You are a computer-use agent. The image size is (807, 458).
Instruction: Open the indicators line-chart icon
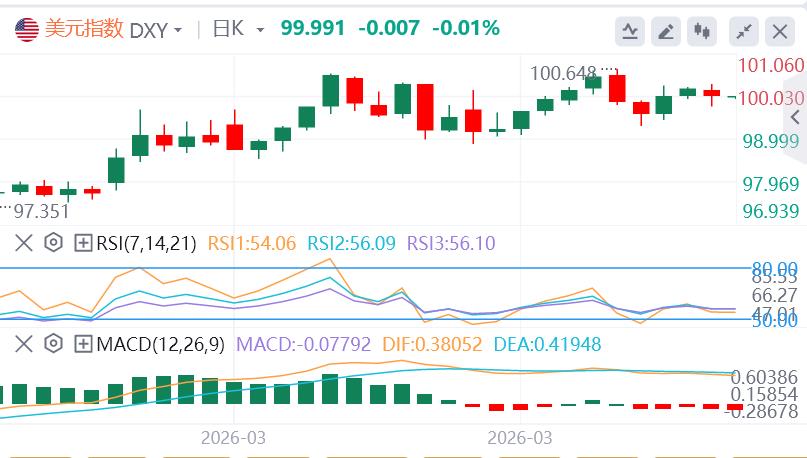point(629,31)
